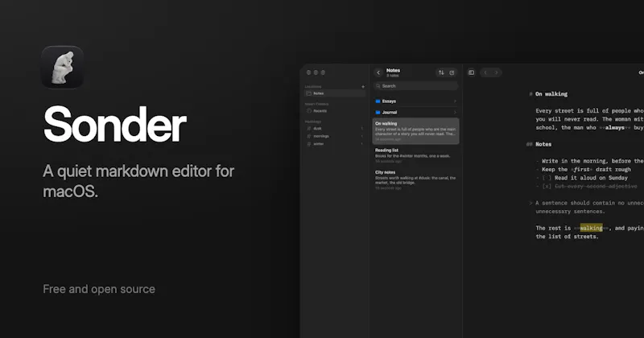The width and height of the screenshot is (644, 338).
Task: Click the highlighted word 'walking' in editor
Action: pyautogui.click(x=591, y=228)
